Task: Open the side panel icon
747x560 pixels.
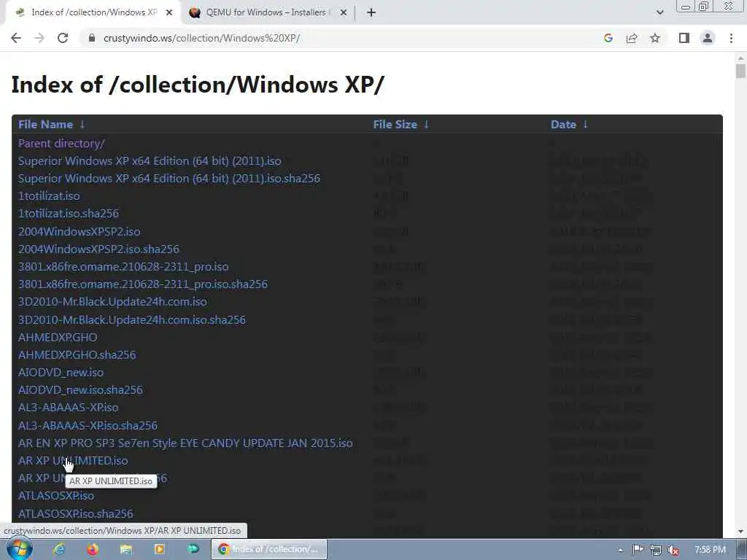Action: (x=684, y=38)
